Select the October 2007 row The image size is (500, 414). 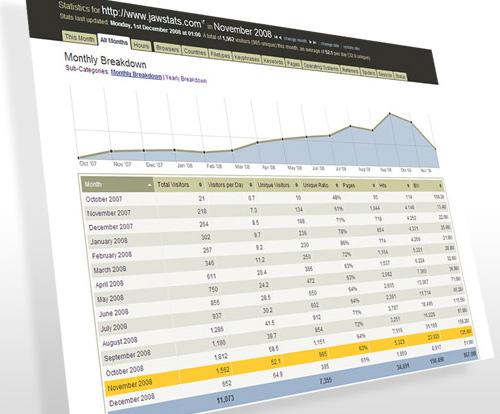(x=264, y=198)
